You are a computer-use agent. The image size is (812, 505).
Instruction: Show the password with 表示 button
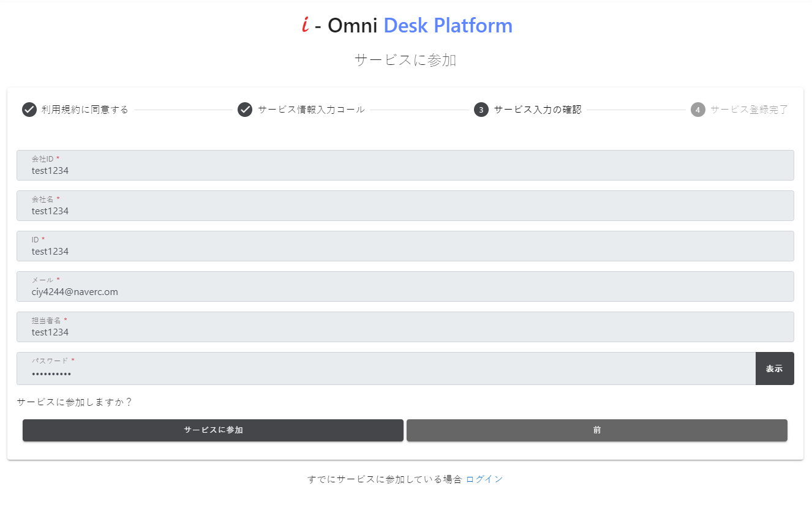point(775,368)
